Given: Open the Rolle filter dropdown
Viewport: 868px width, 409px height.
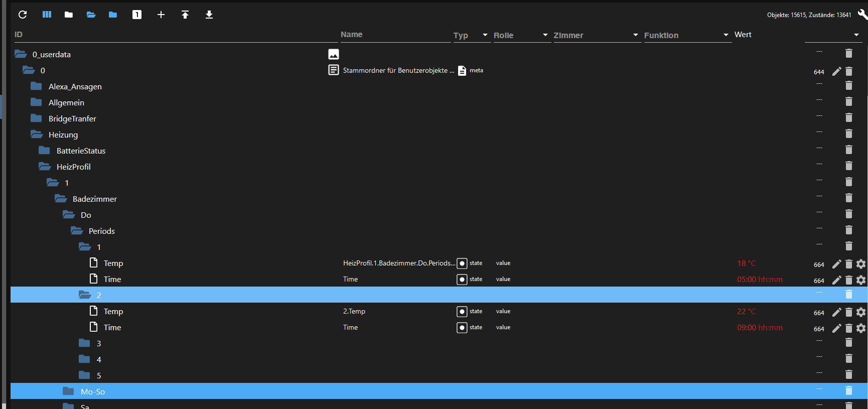Looking at the screenshot, I should (x=545, y=35).
